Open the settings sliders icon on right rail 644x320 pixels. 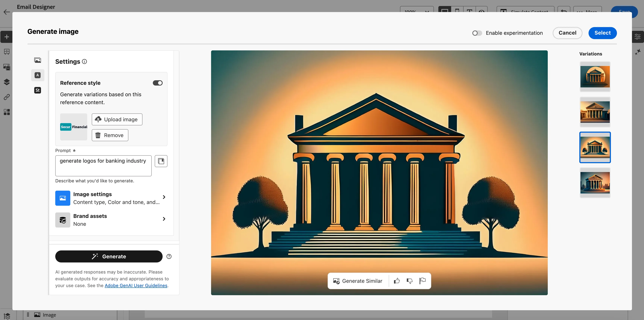tap(638, 37)
